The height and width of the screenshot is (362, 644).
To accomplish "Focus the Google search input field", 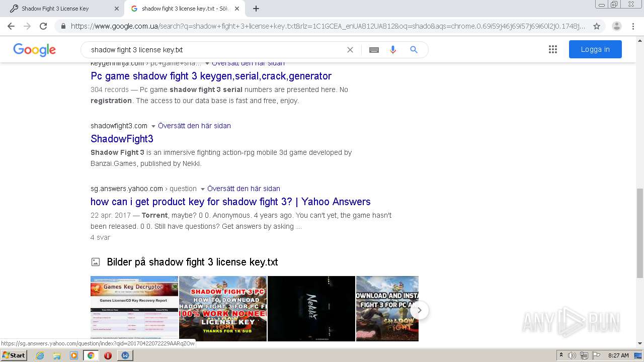I will click(x=215, y=50).
